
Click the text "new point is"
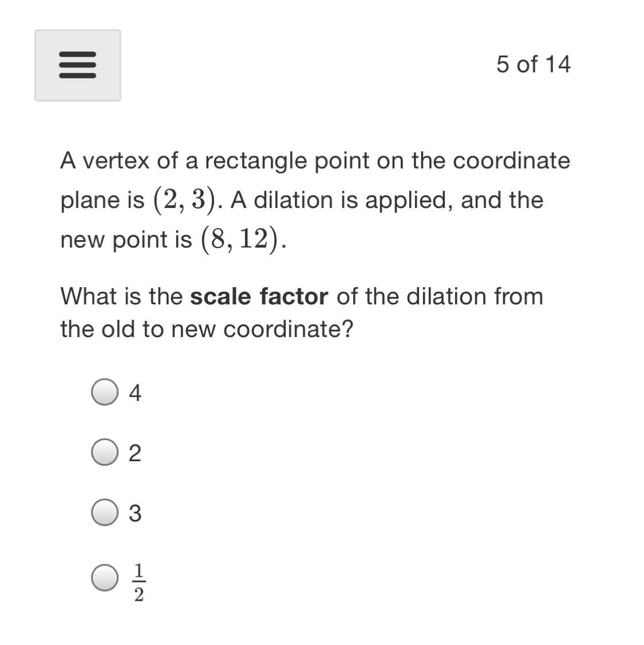[126, 239]
